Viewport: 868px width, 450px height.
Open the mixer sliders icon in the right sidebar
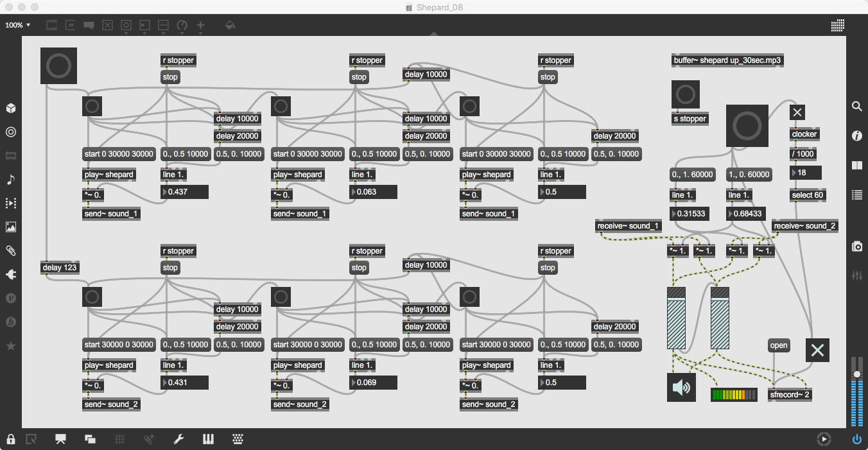[x=856, y=275]
